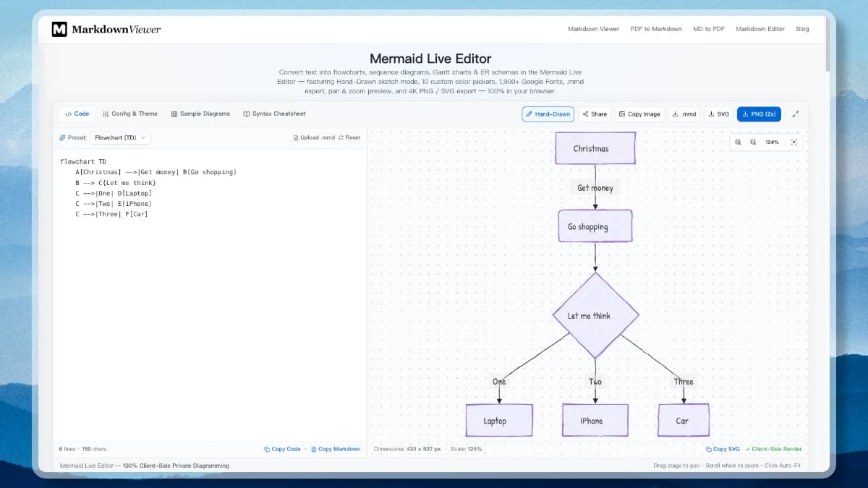Screen dimensions: 868x488
Task: Click the Go shopping node
Action: pyautogui.click(x=595, y=226)
